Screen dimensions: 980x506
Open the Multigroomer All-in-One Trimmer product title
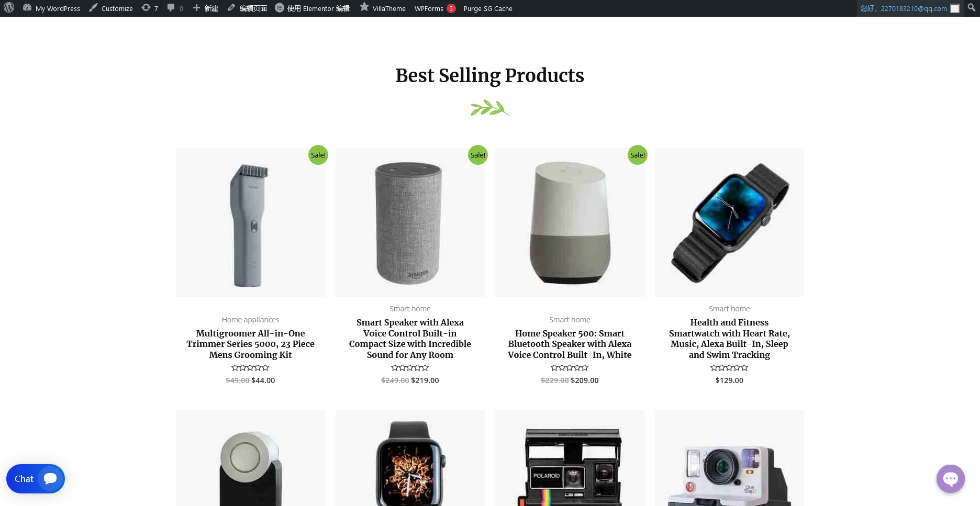pyautogui.click(x=250, y=344)
